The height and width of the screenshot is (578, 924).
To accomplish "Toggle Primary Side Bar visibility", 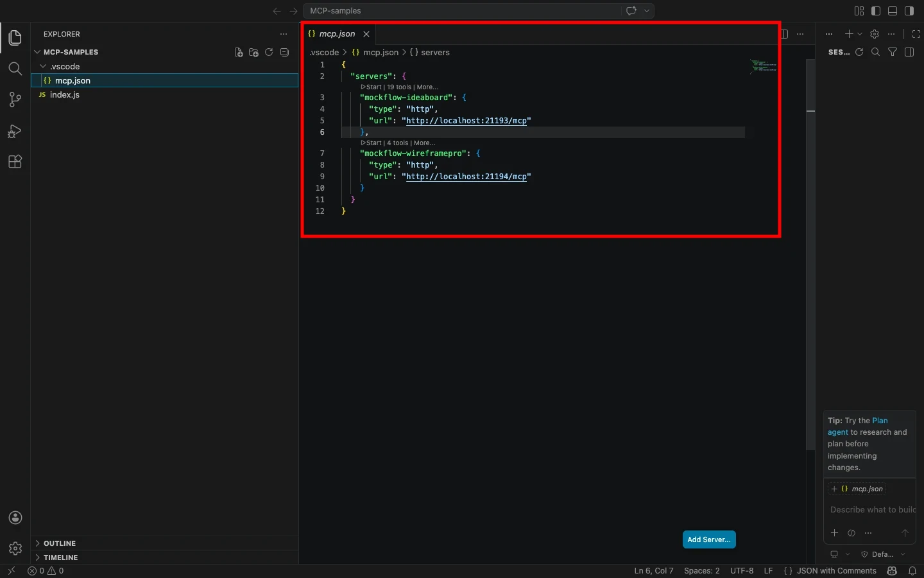I will point(876,11).
